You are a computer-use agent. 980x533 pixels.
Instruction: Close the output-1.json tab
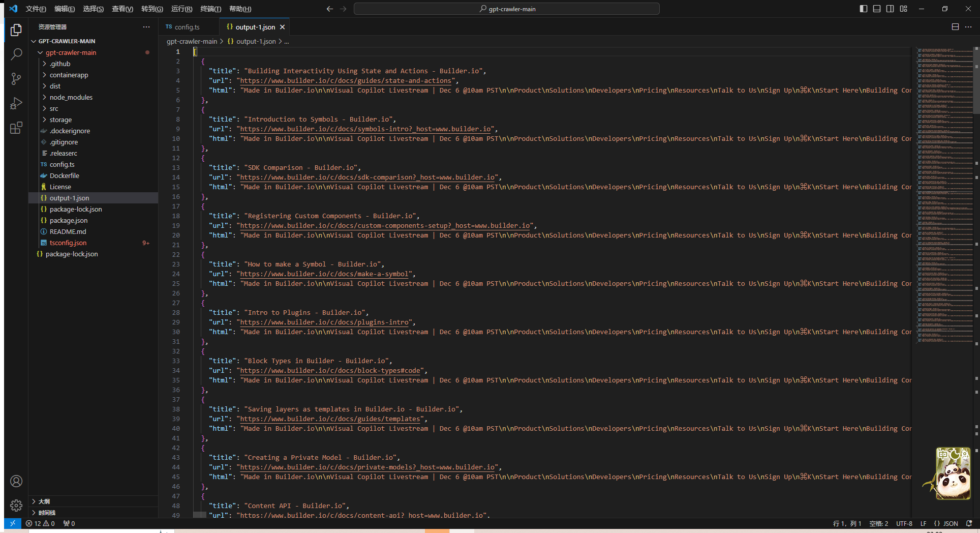(283, 27)
